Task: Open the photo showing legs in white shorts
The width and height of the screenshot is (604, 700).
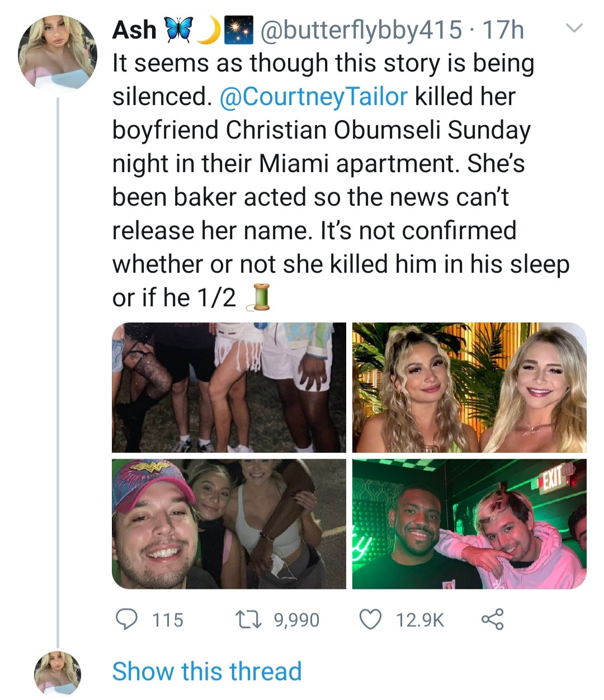Action: 229,387
